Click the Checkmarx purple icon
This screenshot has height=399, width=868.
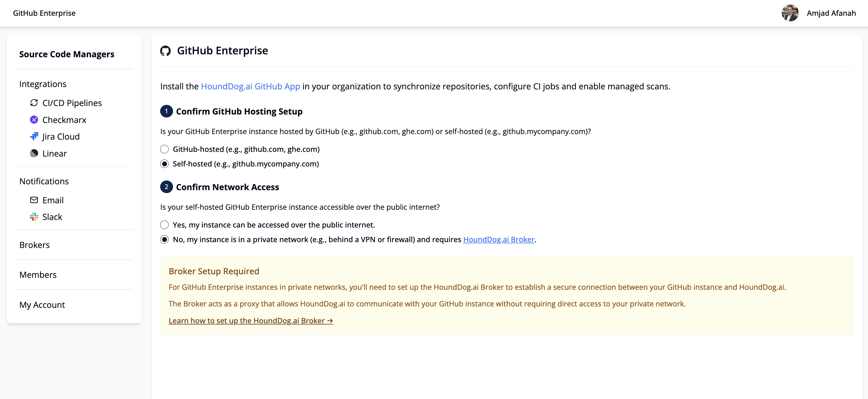34,119
